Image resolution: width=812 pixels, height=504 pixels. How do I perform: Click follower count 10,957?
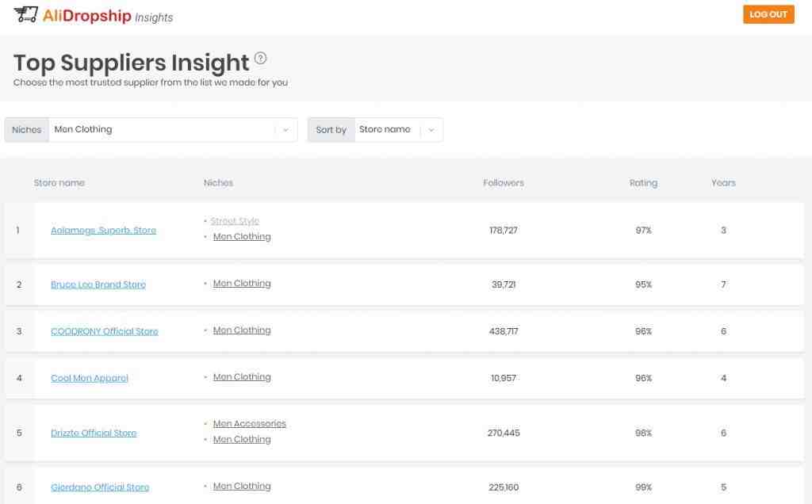pyautogui.click(x=504, y=378)
